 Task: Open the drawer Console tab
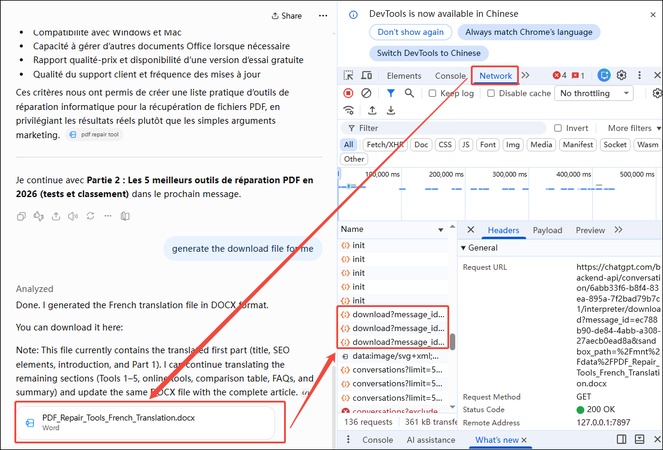pos(377,440)
